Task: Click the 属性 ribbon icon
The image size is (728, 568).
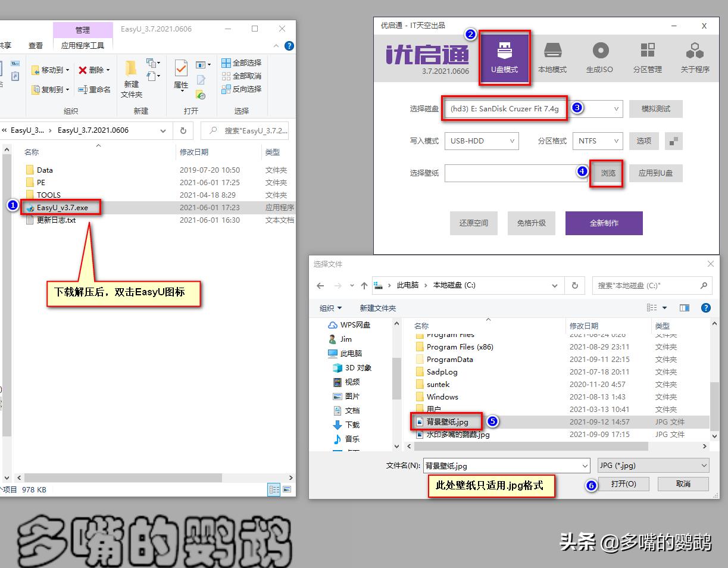Action: [x=181, y=75]
